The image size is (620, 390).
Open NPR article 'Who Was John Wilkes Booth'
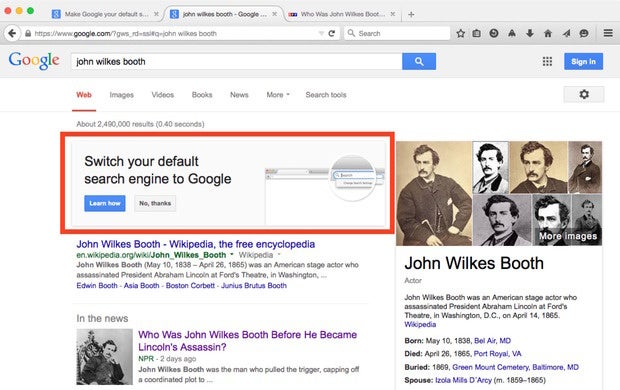[248, 341]
